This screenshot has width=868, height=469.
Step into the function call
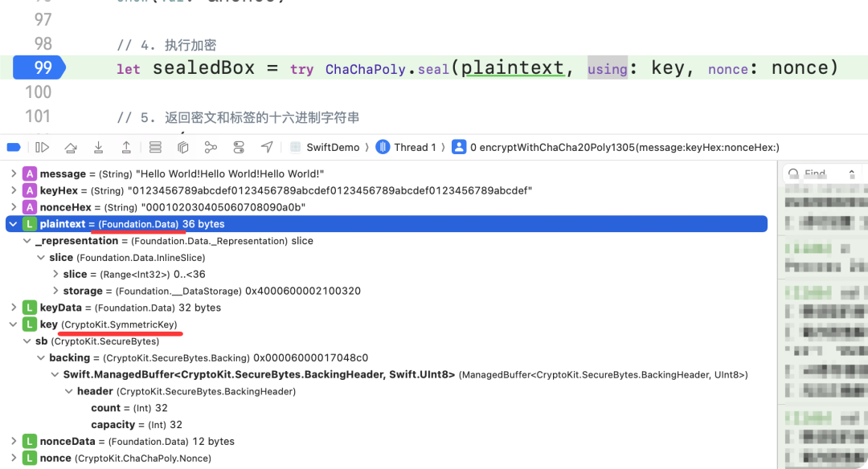(x=98, y=147)
